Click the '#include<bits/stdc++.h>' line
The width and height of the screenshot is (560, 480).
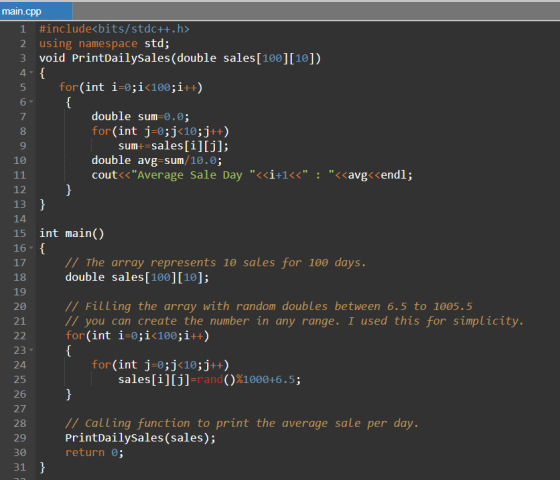coord(114,29)
